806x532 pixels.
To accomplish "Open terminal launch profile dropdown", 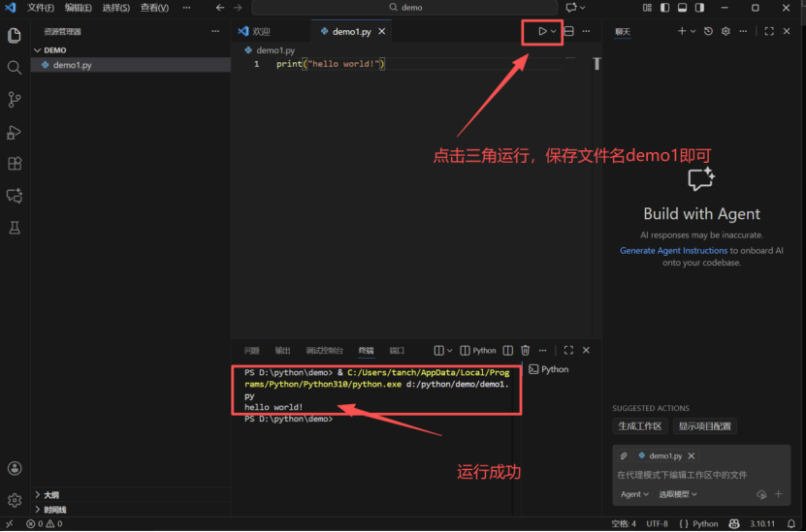I will coord(450,350).
